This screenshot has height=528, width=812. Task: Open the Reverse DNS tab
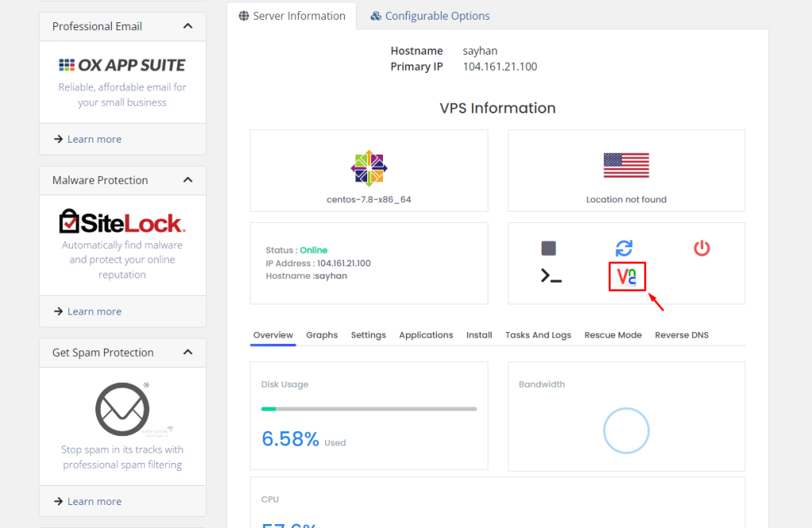[x=681, y=335]
